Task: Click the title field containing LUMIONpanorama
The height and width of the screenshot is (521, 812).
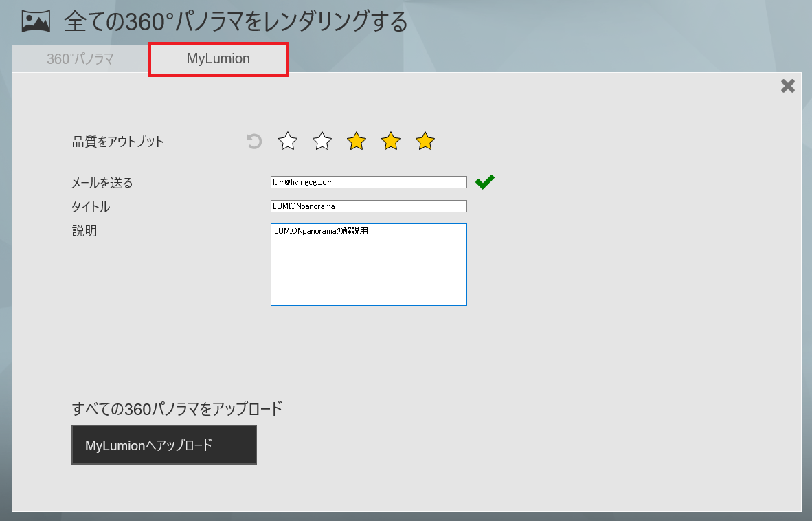Action: pos(369,206)
